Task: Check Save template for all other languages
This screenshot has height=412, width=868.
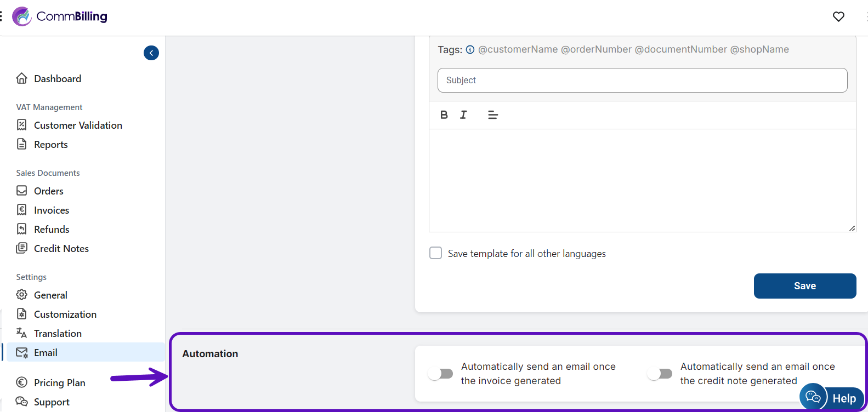Action: [x=435, y=253]
